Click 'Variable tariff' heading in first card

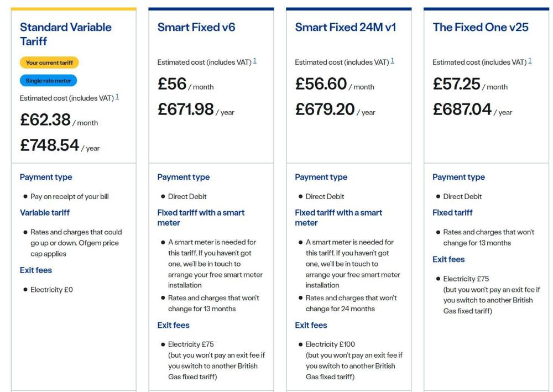coord(45,212)
